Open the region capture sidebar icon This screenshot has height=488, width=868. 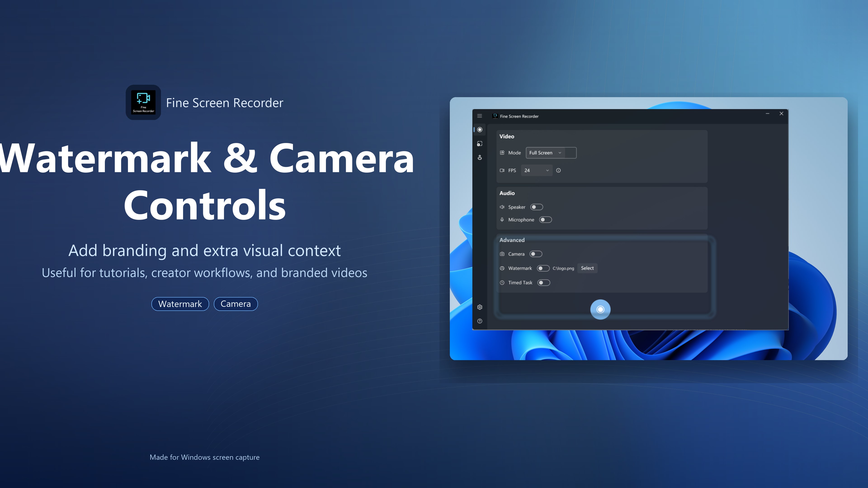[x=480, y=144]
